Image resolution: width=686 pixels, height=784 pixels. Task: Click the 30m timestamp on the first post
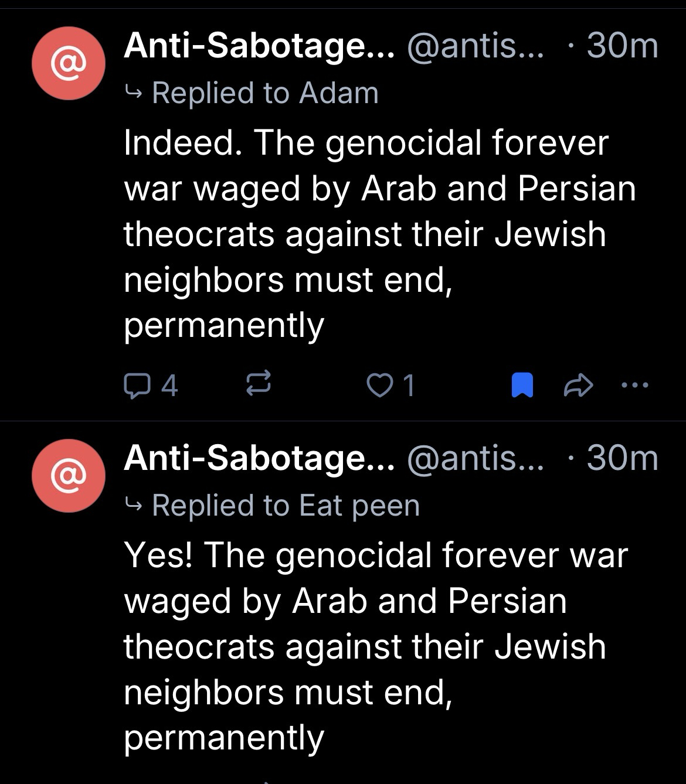click(x=623, y=46)
